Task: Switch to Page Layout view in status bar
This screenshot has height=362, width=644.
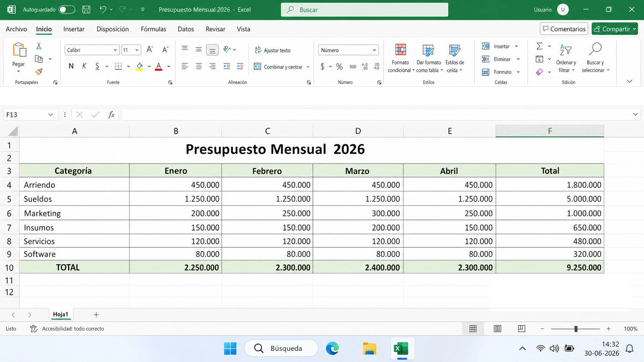Action: coord(497,329)
